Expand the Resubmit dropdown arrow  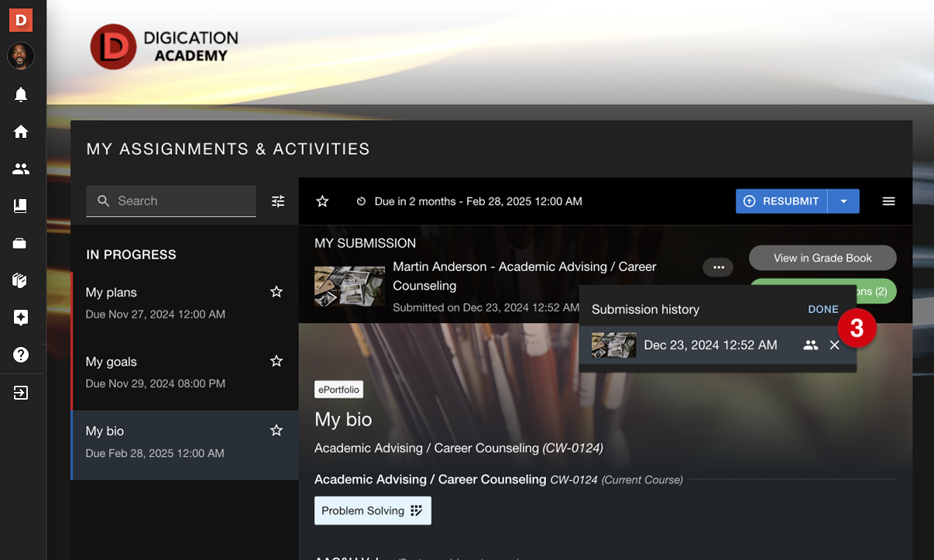(x=843, y=201)
